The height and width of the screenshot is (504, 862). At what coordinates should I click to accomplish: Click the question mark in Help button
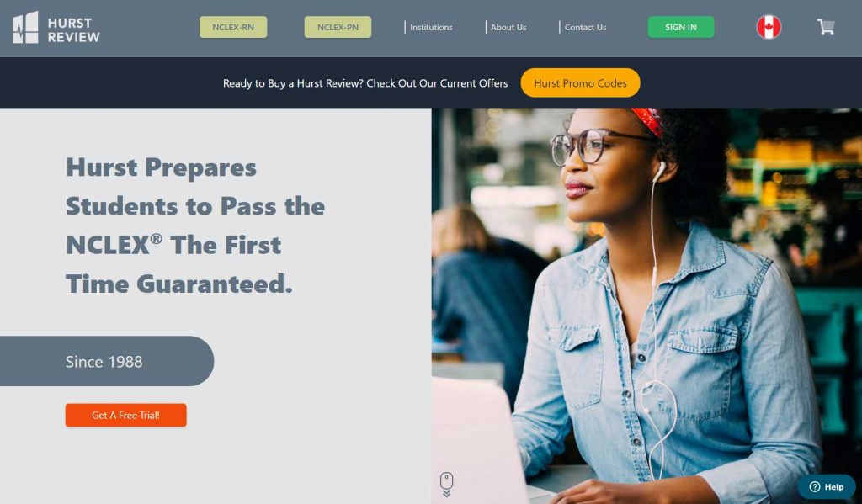click(815, 487)
